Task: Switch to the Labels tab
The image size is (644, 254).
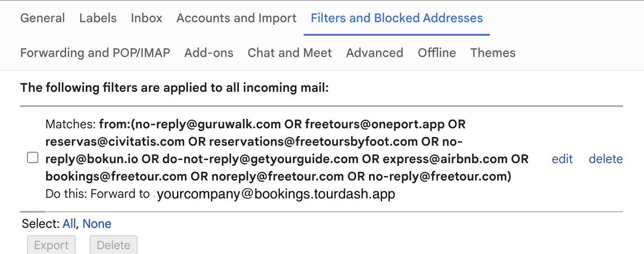Action: tap(98, 18)
